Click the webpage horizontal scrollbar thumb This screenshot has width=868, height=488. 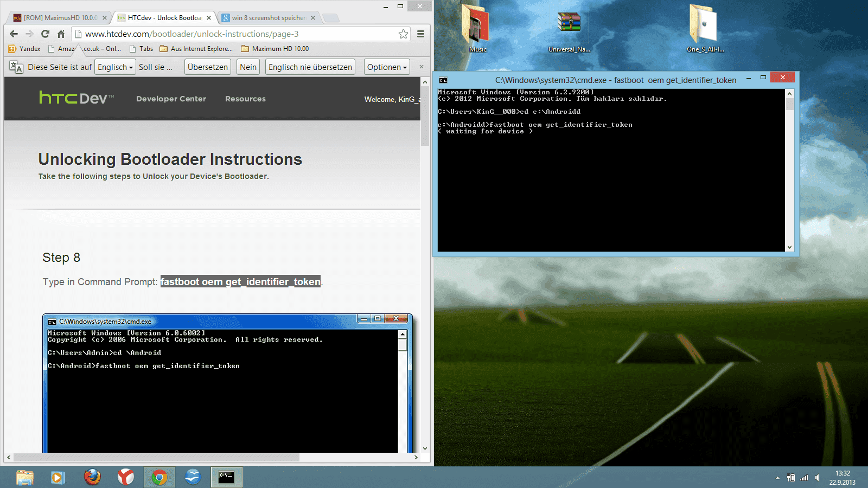156,457
